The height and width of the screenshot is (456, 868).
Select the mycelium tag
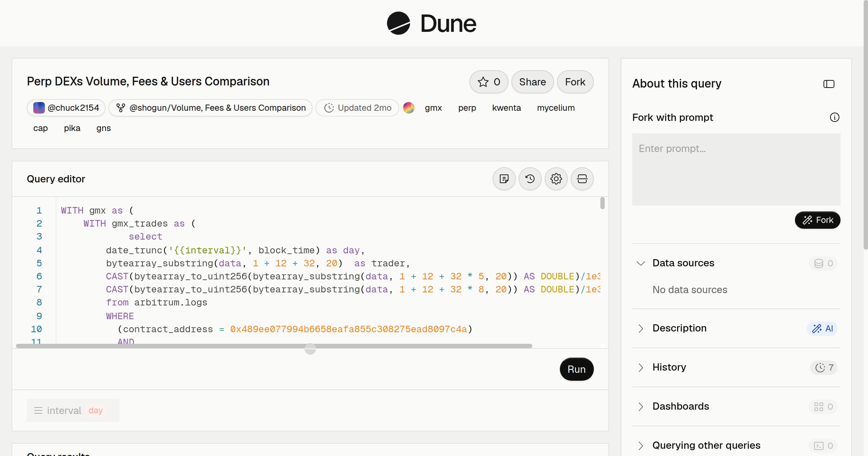tap(556, 108)
